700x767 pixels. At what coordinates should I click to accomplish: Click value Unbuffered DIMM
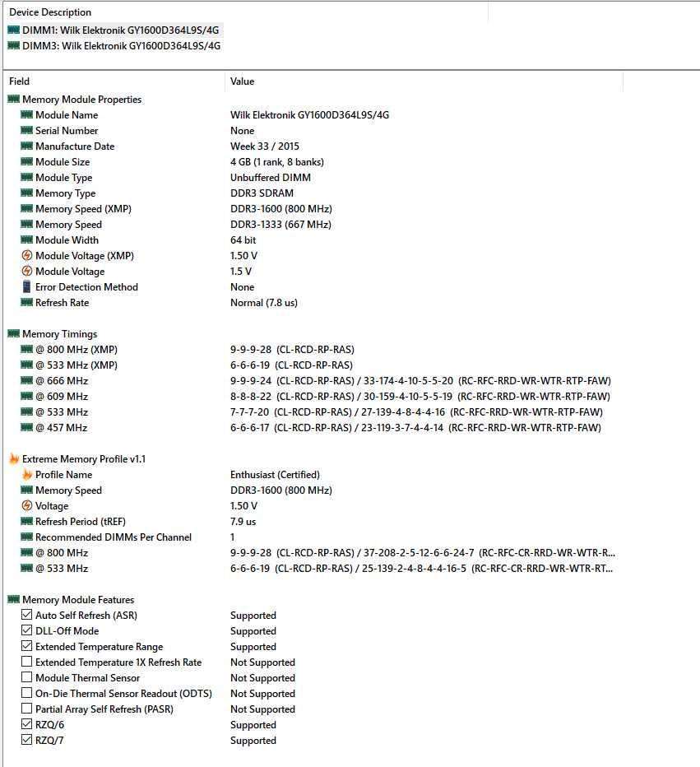(271, 178)
